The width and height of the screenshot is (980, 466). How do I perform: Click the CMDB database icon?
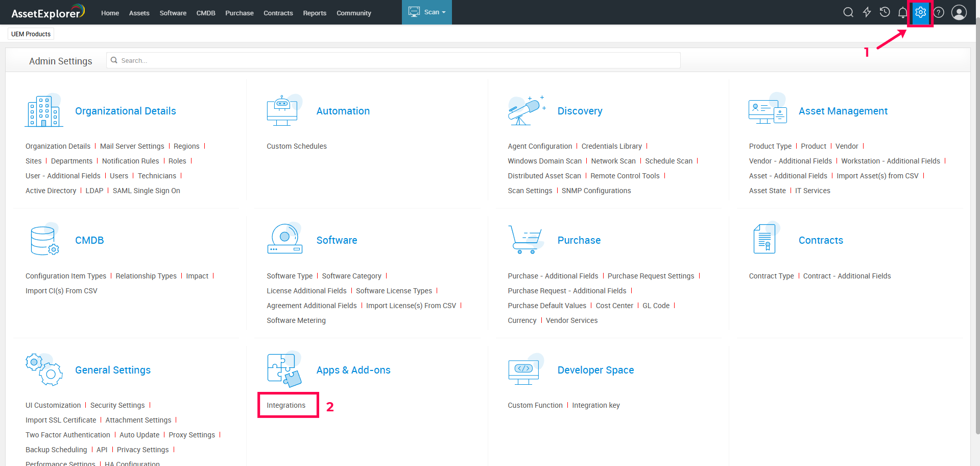coord(44,240)
